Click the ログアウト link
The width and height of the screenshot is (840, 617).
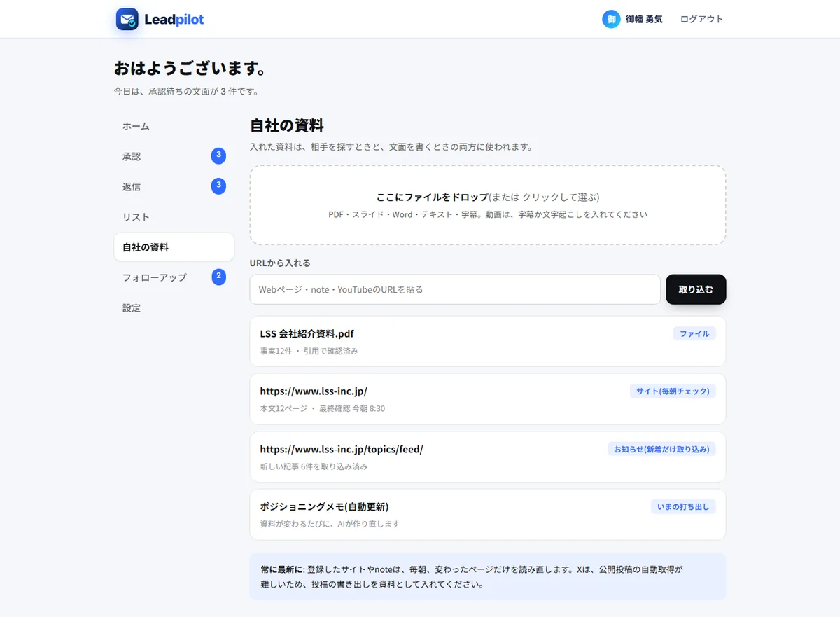702,19
